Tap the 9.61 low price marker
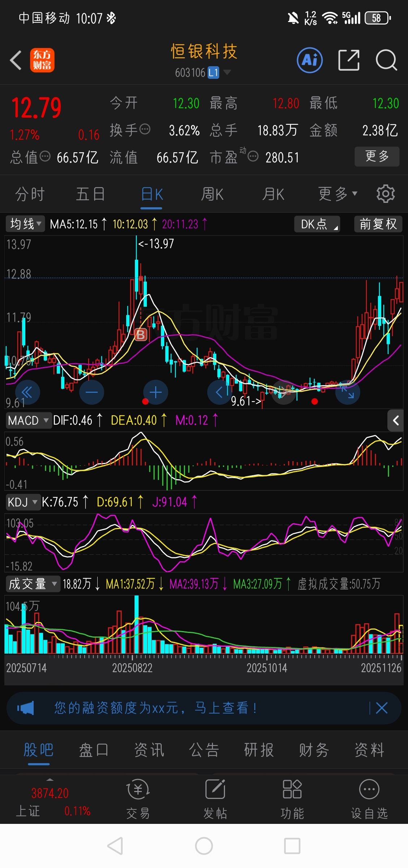This screenshot has width=408, height=868. click(246, 401)
